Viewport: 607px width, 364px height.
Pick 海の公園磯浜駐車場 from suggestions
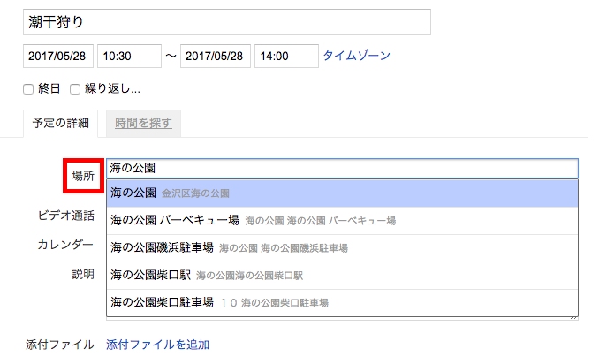342,248
